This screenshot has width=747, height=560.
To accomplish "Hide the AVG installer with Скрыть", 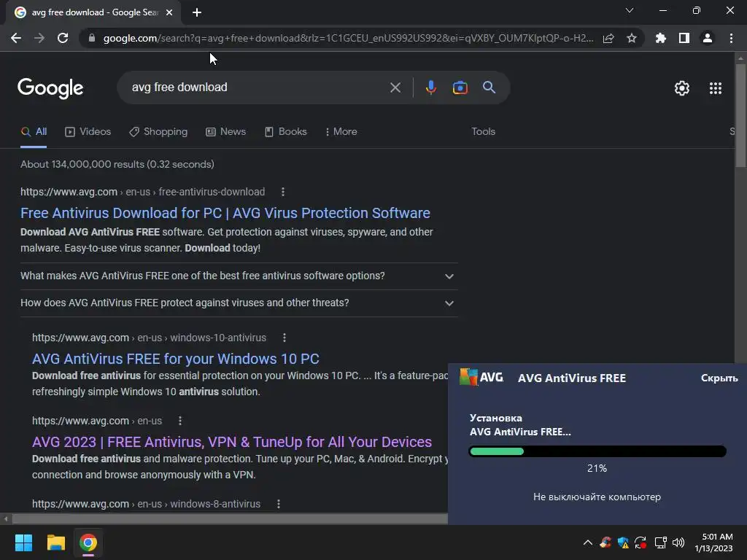I will click(719, 378).
